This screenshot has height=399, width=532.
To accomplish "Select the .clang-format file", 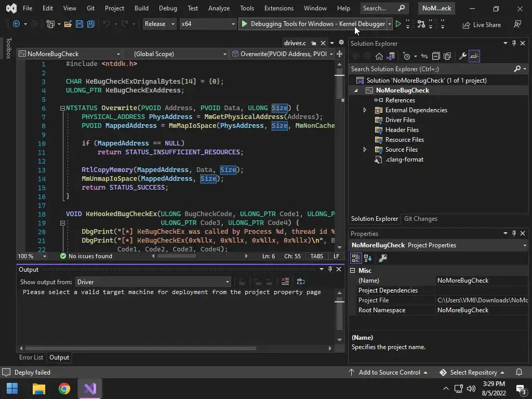I will point(404,159).
